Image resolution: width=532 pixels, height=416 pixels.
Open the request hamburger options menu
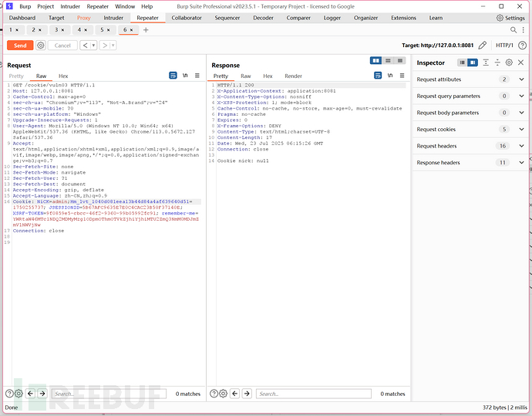(197, 76)
